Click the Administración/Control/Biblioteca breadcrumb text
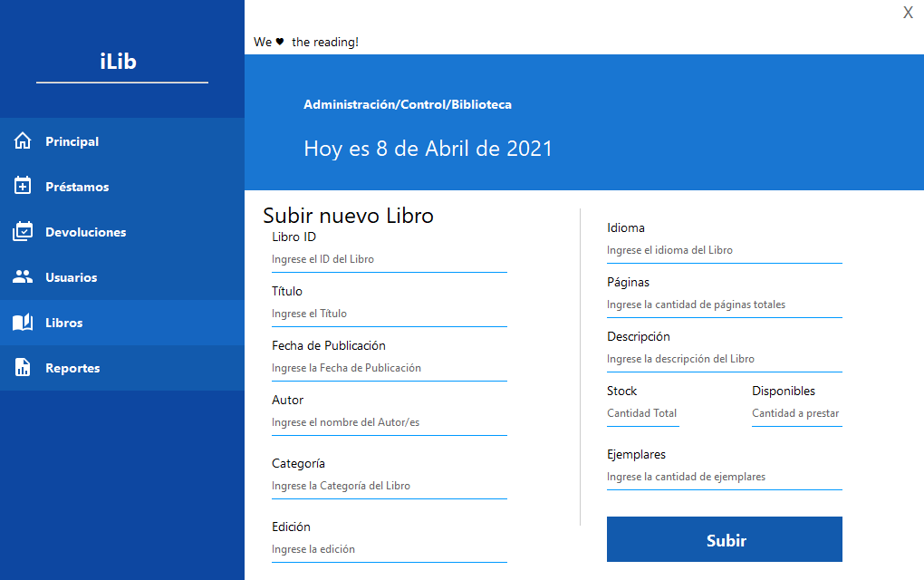 [408, 104]
